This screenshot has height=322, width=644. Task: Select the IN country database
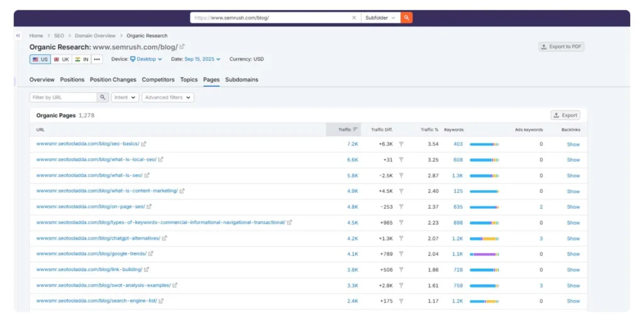point(82,59)
